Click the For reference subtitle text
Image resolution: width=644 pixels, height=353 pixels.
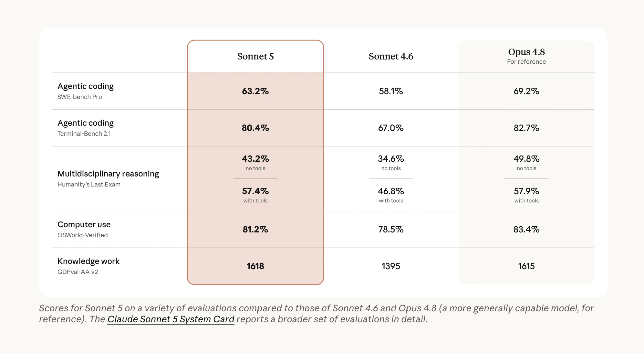point(526,62)
